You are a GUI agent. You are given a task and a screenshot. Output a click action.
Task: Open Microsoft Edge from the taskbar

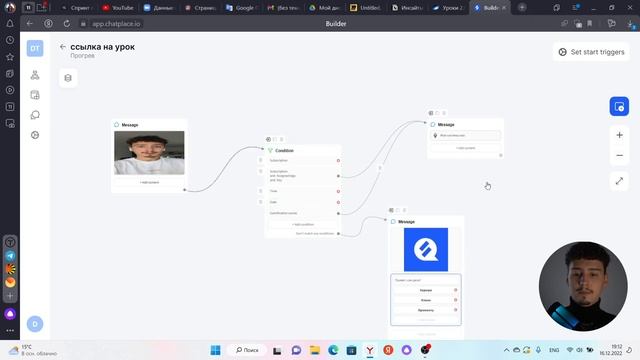(333, 350)
